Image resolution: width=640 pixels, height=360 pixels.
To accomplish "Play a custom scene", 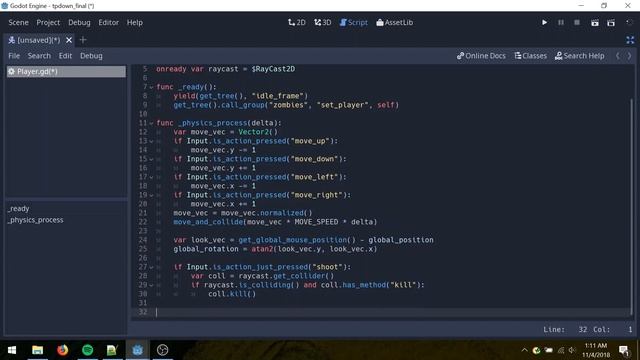I will 611,22.
